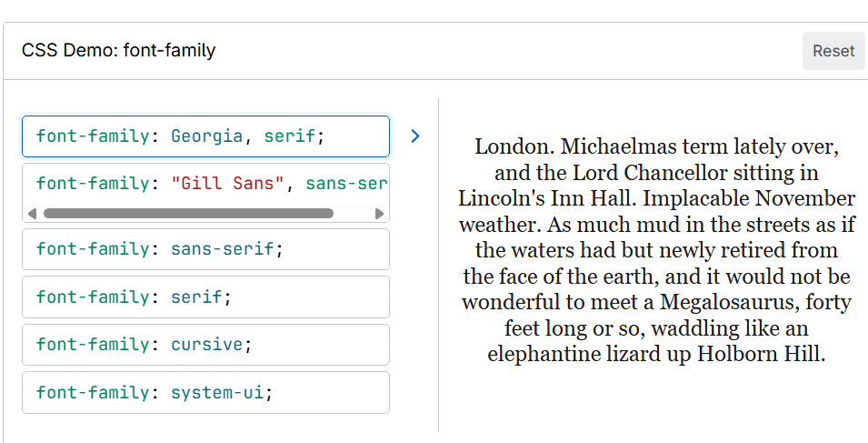Viewport: 868px width, 443px height.
Task: Click the blue chevron next to Georgia option
Action: (415, 136)
